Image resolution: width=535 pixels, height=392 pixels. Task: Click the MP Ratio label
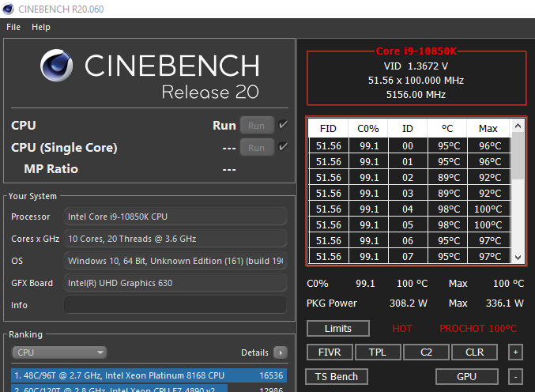pyautogui.click(x=51, y=169)
